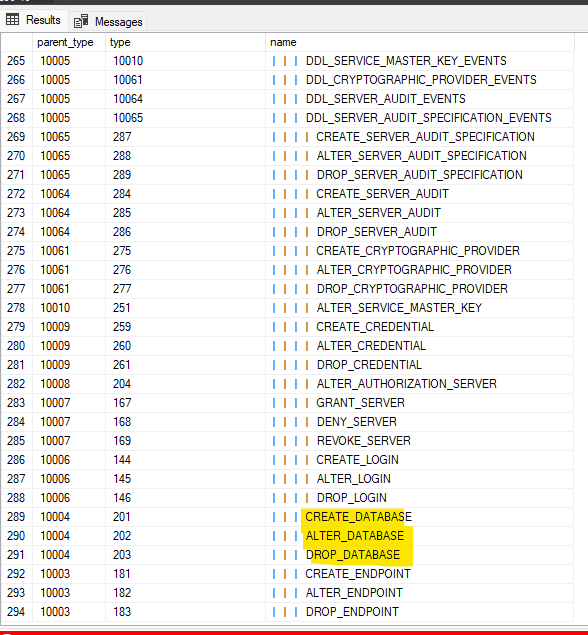Click the Results grid icon

[x=12, y=19]
